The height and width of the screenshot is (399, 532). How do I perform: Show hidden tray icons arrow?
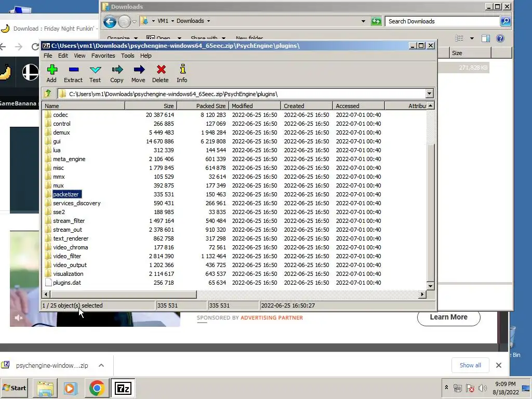pos(446,388)
